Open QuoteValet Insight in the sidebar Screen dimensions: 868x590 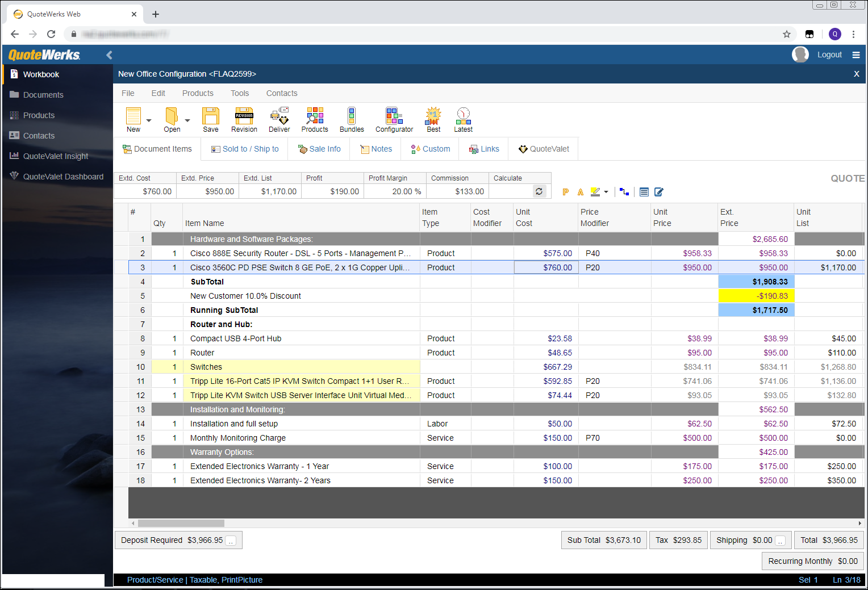coord(57,156)
